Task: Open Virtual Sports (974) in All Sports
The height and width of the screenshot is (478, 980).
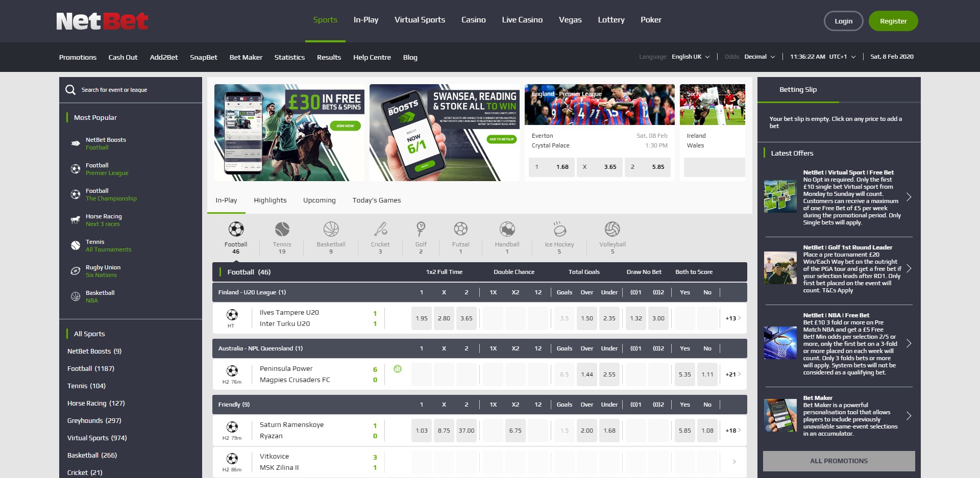Action: (97, 438)
